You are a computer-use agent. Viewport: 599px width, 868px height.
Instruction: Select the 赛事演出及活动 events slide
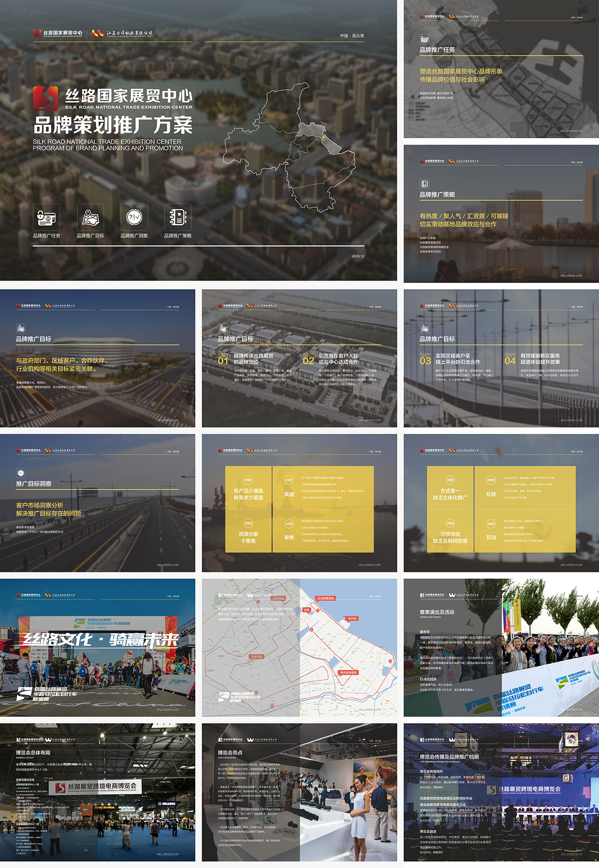tap(501, 647)
